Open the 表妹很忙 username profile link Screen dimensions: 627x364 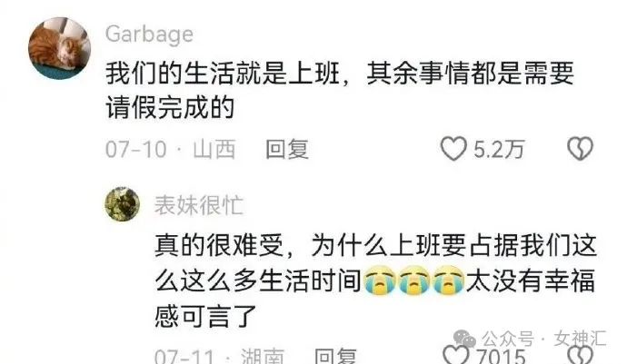pos(199,205)
